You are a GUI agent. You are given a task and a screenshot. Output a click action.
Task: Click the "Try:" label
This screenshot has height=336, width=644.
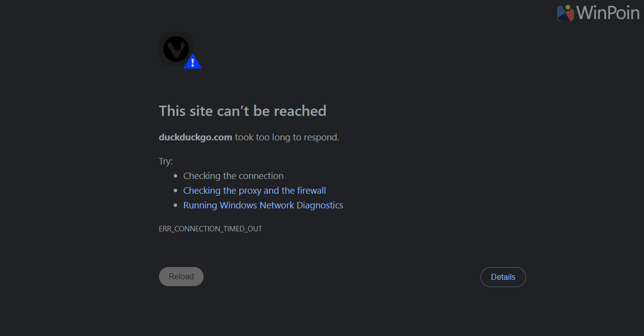(x=166, y=161)
